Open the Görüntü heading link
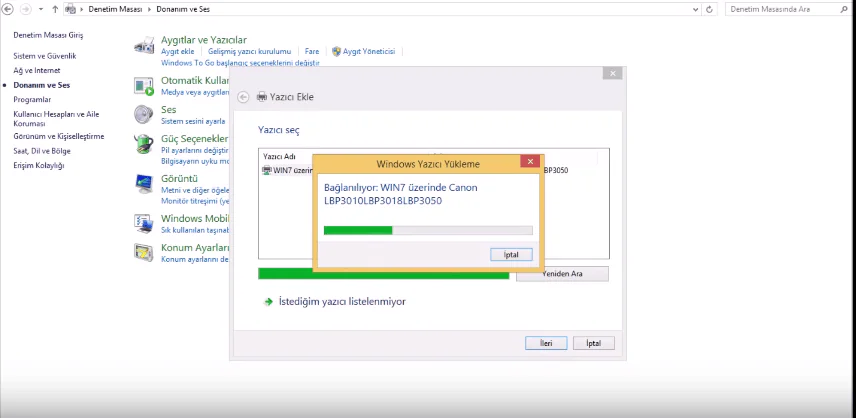856x418 pixels. click(x=179, y=178)
